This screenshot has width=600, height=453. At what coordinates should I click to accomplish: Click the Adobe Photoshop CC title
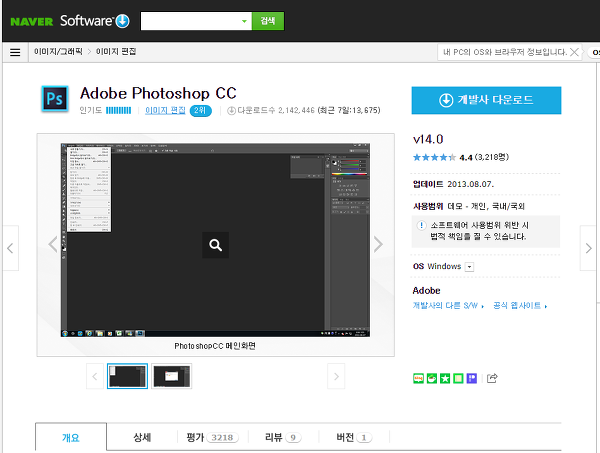pos(158,93)
